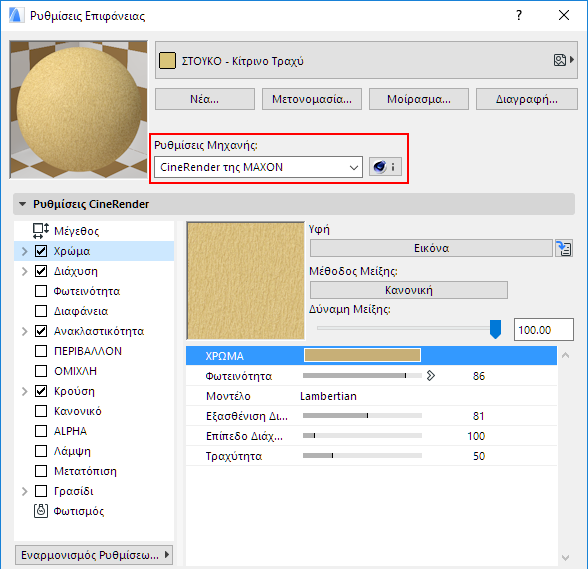The height and width of the screenshot is (569, 588).
Task: Open the CineRender info icon button
Action: 385,167
